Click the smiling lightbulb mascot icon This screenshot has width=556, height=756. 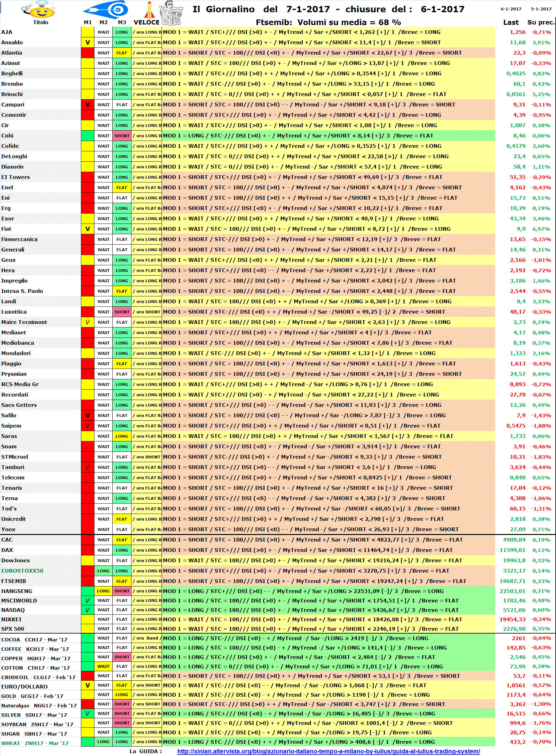[x=38, y=9]
